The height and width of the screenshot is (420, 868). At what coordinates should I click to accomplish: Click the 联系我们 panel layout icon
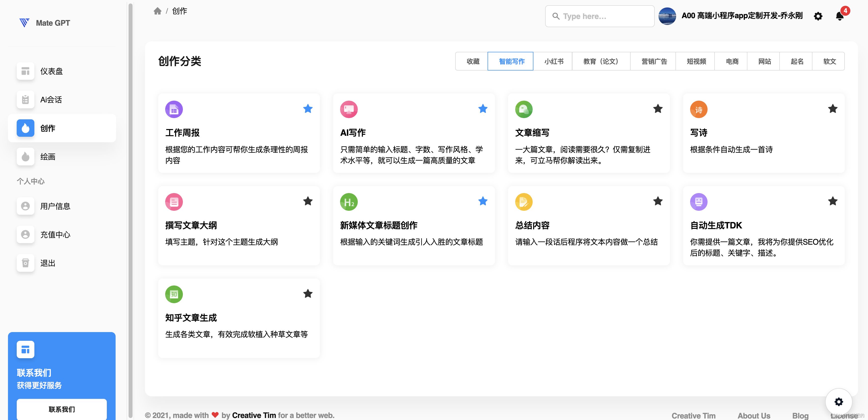tap(26, 350)
